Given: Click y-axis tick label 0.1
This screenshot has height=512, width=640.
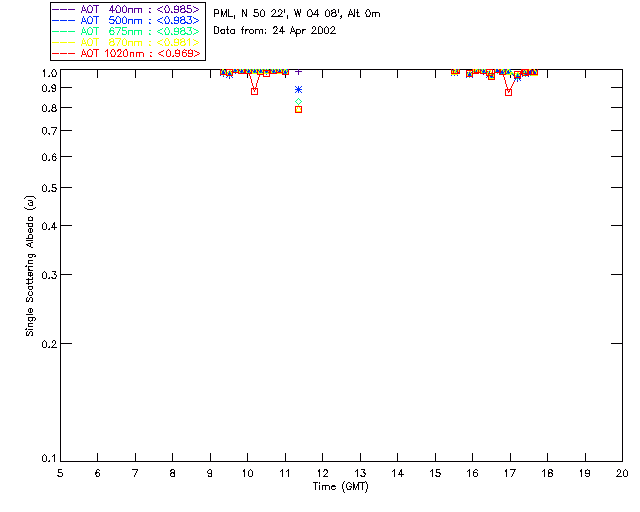Looking at the screenshot, I should pos(49,459).
